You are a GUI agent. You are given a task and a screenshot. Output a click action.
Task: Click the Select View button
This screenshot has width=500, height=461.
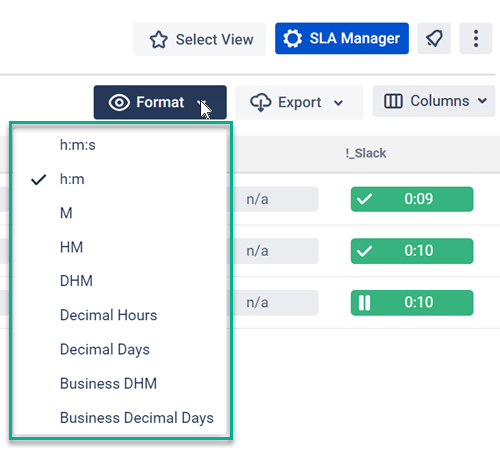point(199,39)
